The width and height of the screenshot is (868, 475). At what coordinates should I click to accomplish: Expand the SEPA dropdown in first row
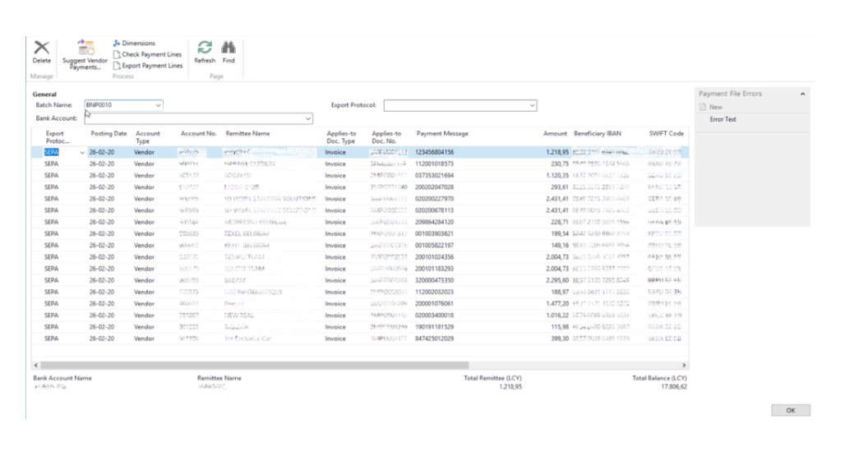(x=81, y=153)
